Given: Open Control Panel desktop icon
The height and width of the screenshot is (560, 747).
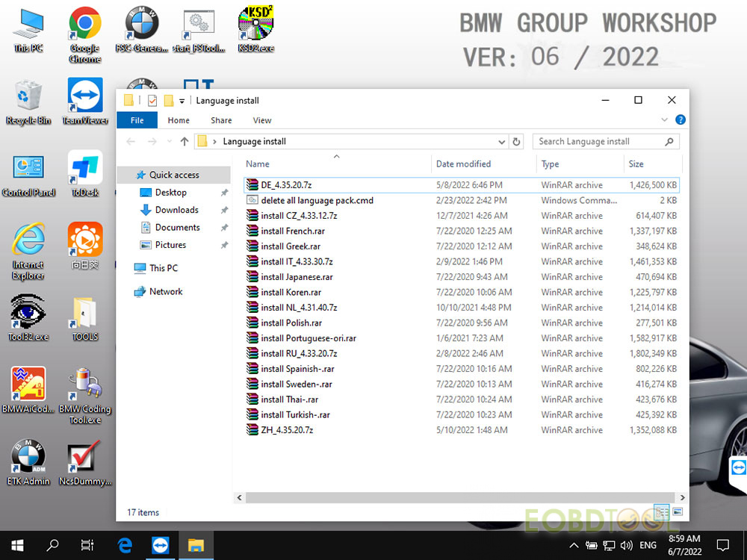Looking at the screenshot, I should point(28,174).
